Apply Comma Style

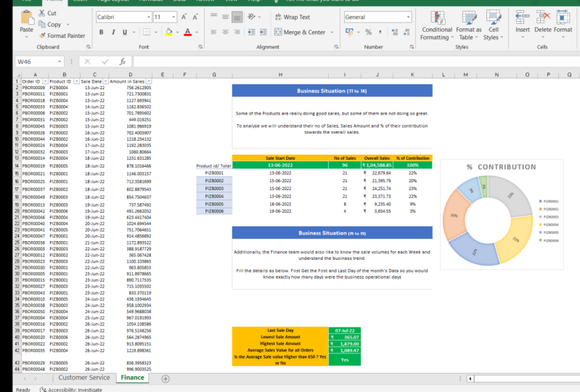point(380,32)
